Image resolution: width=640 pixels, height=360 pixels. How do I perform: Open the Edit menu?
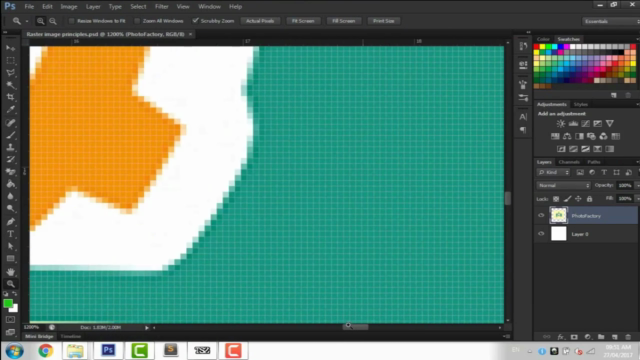tap(47, 7)
